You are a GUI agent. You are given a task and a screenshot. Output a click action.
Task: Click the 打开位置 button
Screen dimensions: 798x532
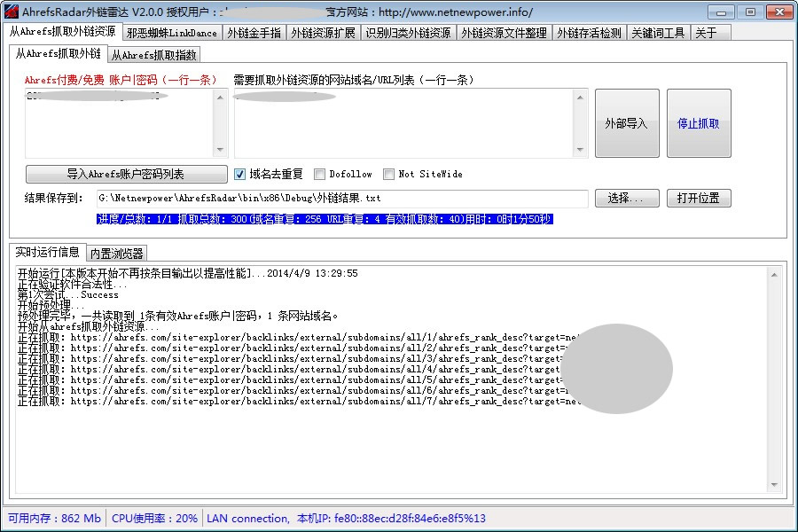(699, 198)
